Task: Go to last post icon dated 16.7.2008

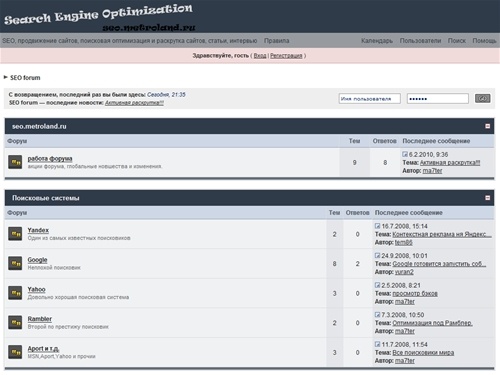Action: [x=377, y=226]
